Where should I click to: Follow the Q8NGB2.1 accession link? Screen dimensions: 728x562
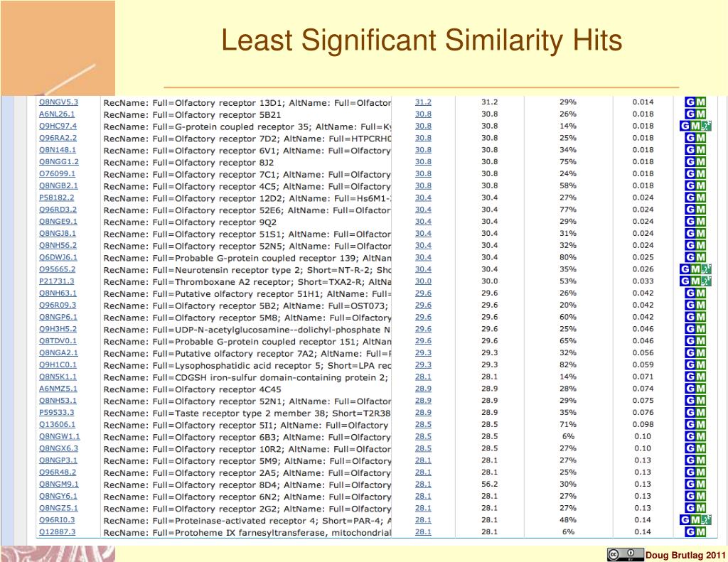point(58,185)
